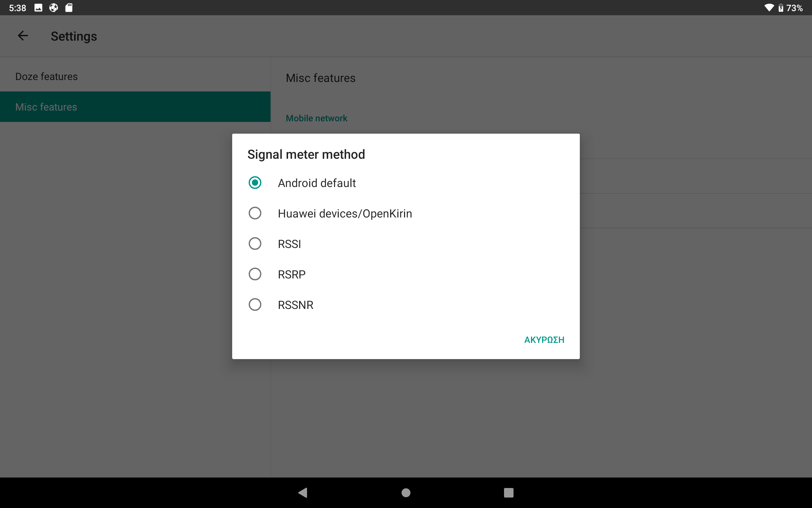
Task: Tap the Android home navigation button
Action: point(406,492)
